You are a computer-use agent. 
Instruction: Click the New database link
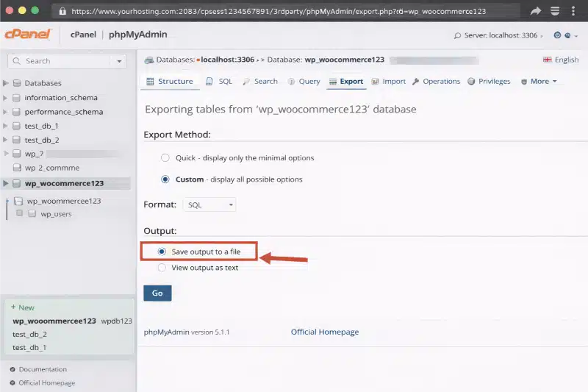(x=23, y=307)
